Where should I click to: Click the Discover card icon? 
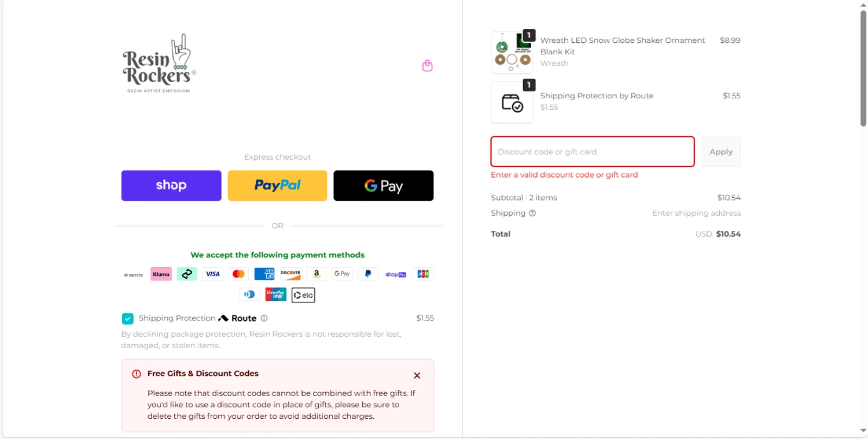pyautogui.click(x=290, y=274)
